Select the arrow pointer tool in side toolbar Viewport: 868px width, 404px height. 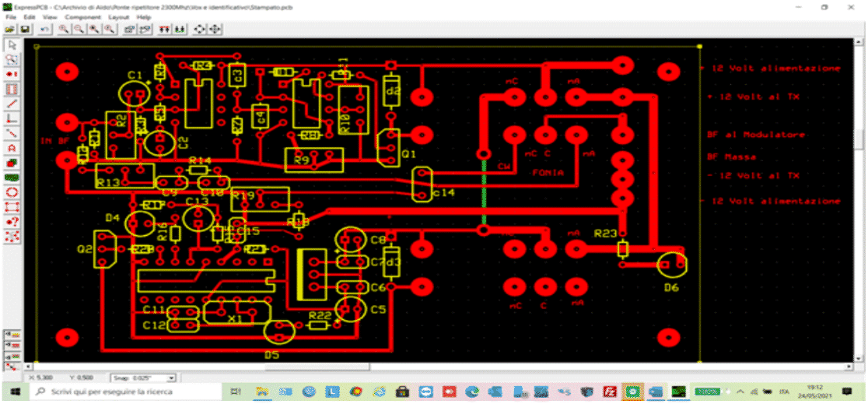(x=12, y=45)
